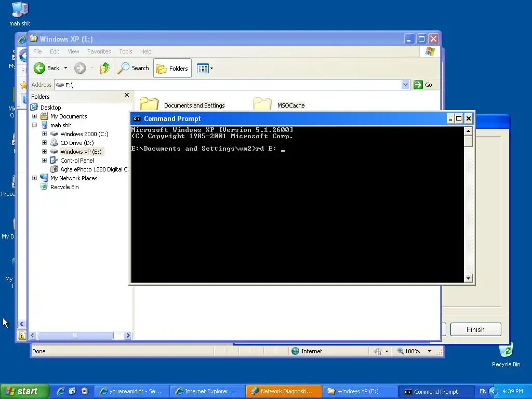Close the Folders pane

click(x=127, y=95)
